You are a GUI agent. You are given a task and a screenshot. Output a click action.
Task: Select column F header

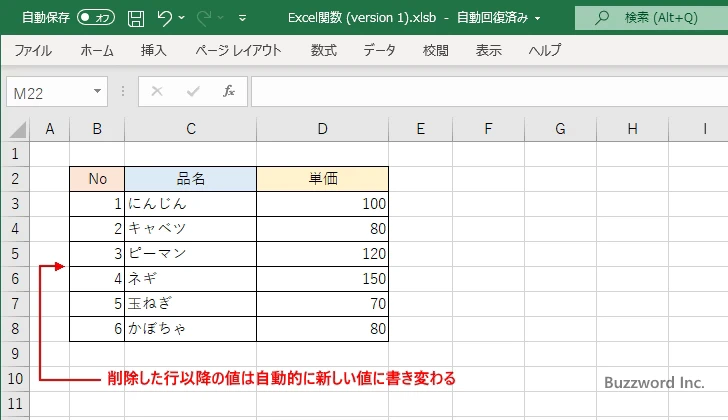click(488, 129)
